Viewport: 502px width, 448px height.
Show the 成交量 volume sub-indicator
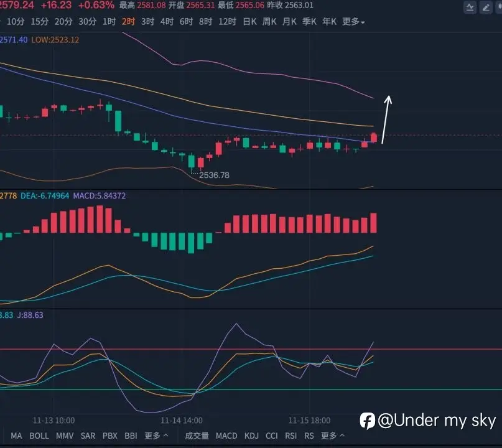(x=197, y=436)
